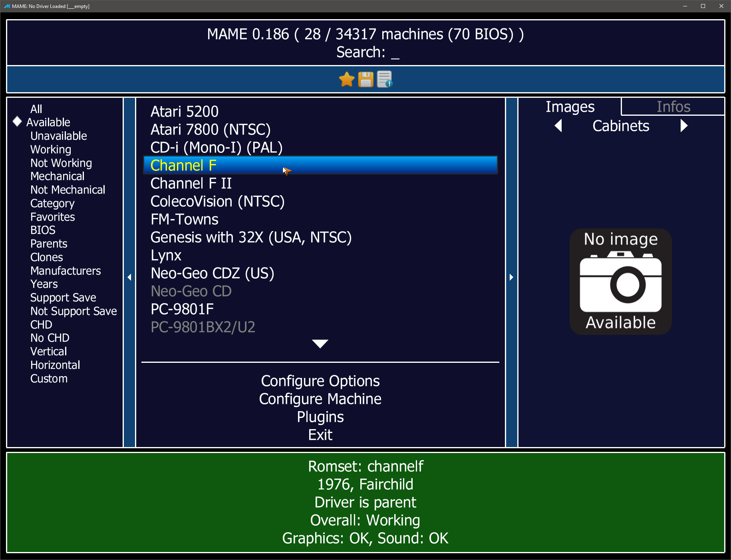The image size is (731, 560).
Task: Click Exit to quit MAME
Action: pyautogui.click(x=320, y=435)
